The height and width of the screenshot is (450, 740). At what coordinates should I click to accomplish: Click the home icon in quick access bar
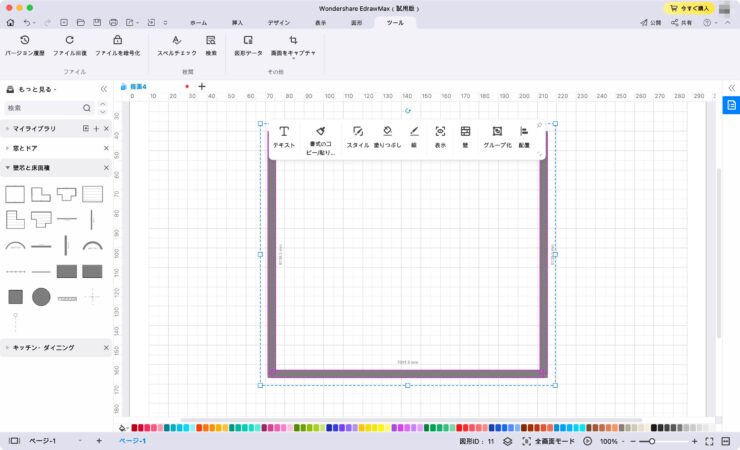(10, 22)
